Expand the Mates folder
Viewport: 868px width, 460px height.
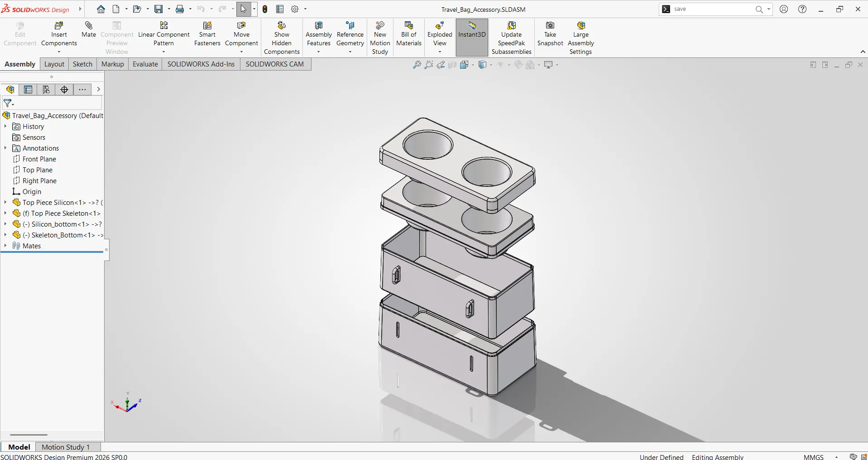pyautogui.click(x=5, y=246)
